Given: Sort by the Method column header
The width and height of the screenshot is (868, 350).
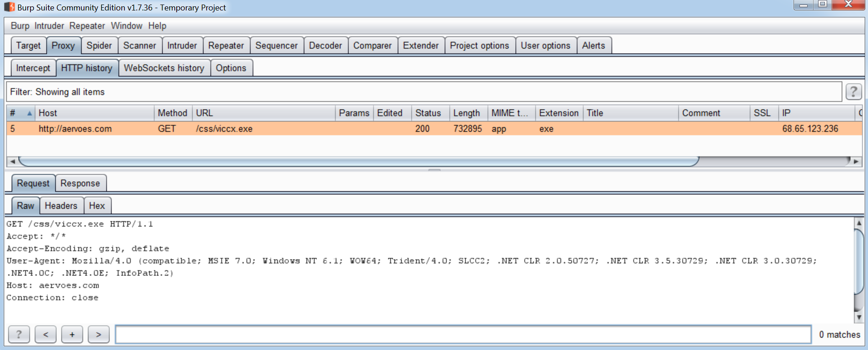Looking at the screenshot, I should pos(173,113).
